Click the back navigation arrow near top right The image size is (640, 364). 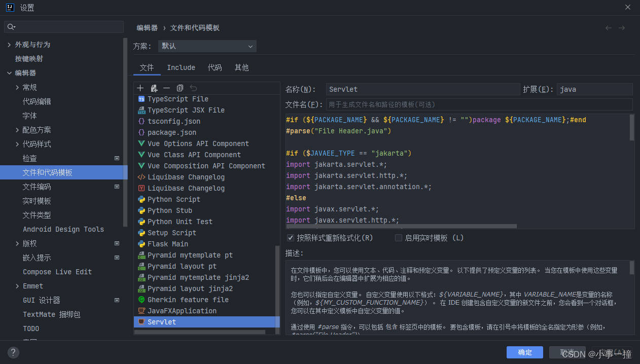tap(609, 28)
